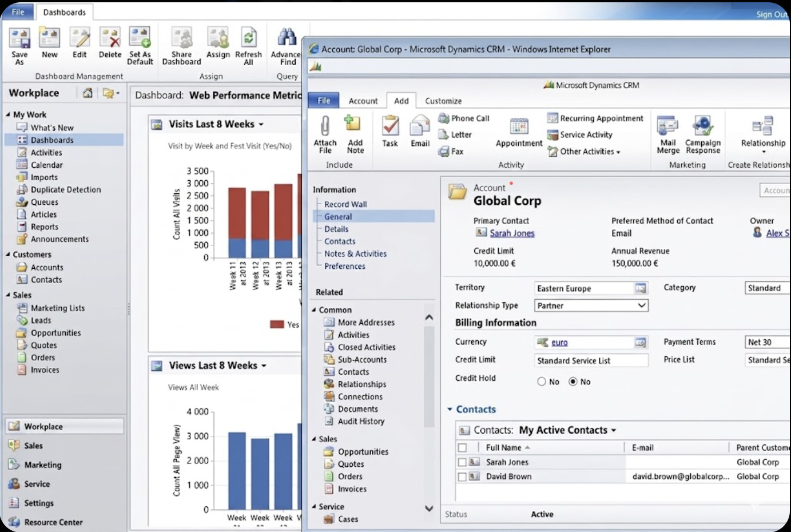Click the New dashboard icon
The height and width of the screenshot is (532, 791).
click(x=49, y=38)
